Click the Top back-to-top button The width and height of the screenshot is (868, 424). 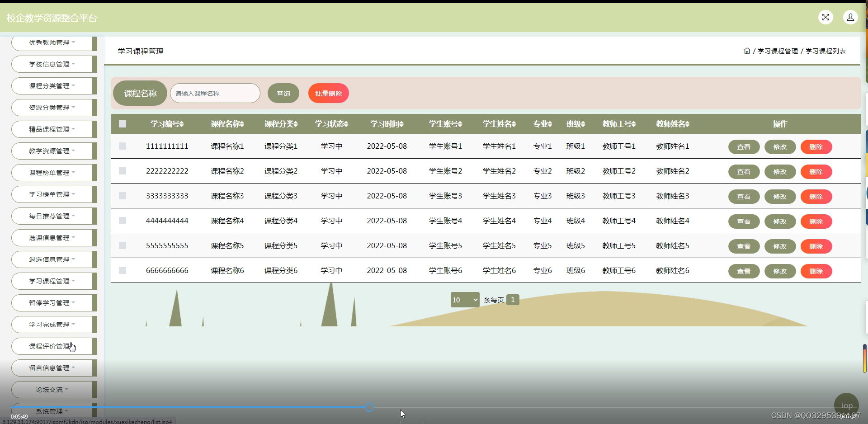click(x=846, y=405)
